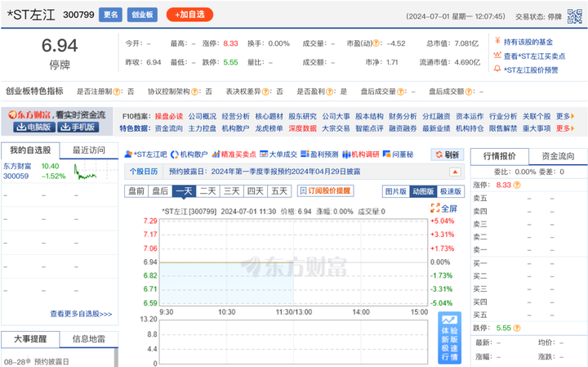Click the 刷新 refresh button
588x367 pixels.
click(x=448, y=154)
